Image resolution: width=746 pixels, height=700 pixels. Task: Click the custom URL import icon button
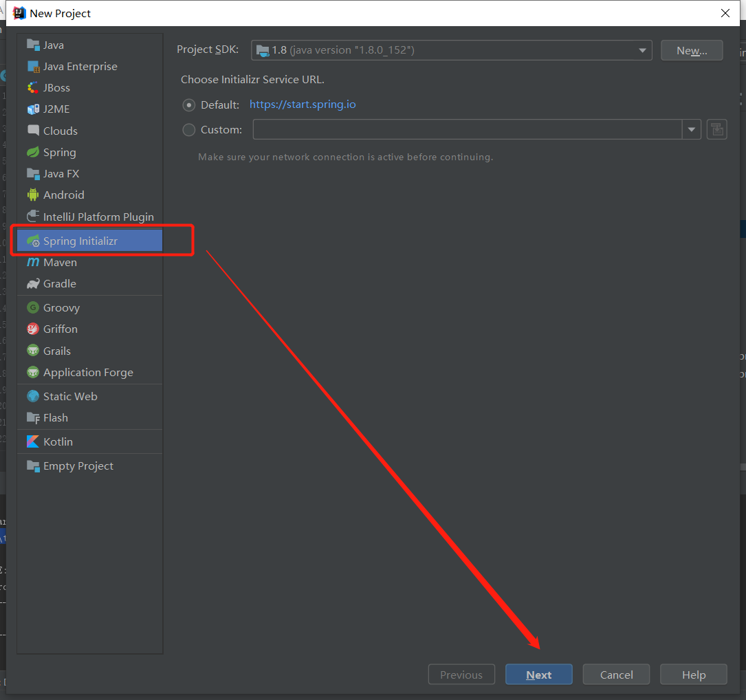[717, 129]
